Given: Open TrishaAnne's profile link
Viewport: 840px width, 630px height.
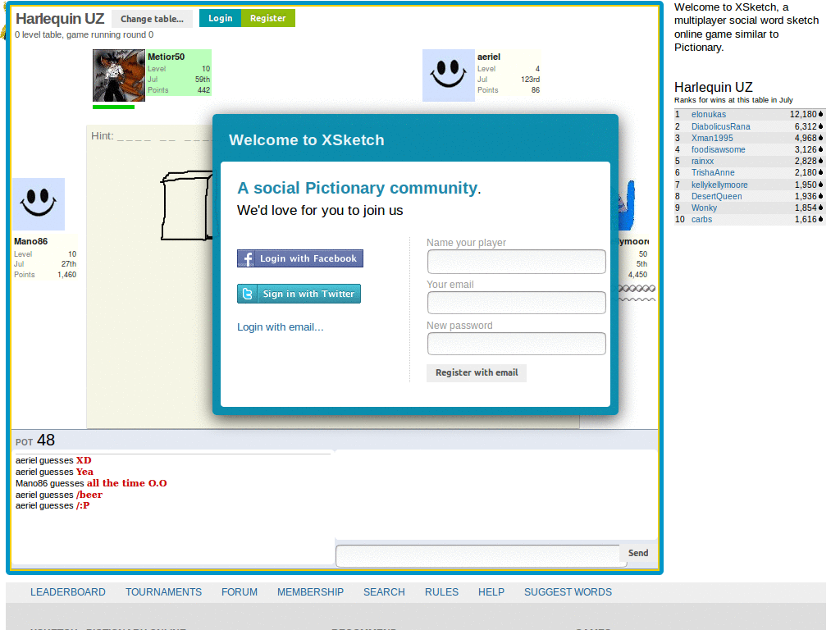Looking at the screenshot, I should (713, 172).
